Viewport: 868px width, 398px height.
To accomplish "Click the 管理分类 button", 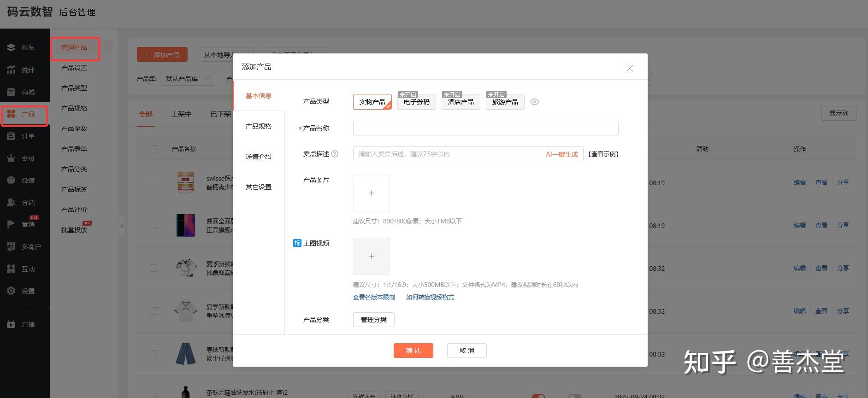I will point(374,320).
